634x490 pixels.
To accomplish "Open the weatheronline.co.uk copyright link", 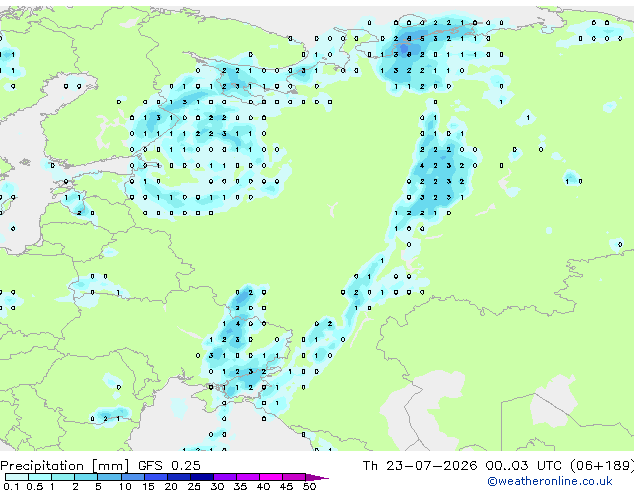I will pyautogui.click(x=549, y=481).
